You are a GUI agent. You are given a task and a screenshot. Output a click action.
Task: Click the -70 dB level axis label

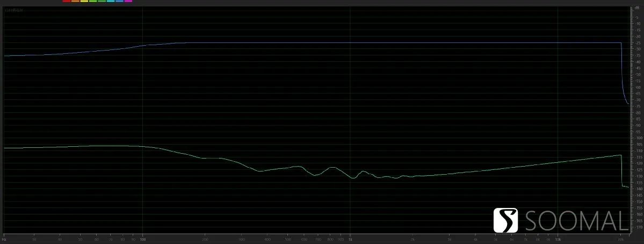[638, 100]
